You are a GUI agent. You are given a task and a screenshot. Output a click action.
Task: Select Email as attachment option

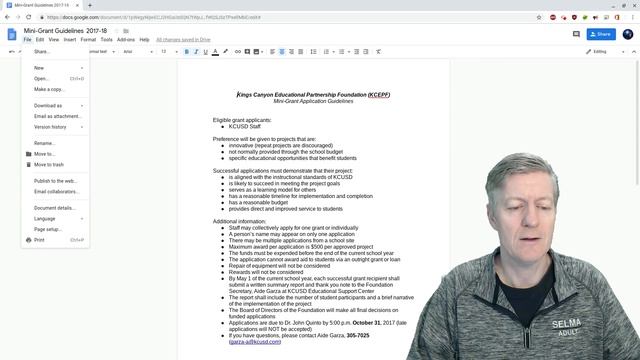(56, 116)
